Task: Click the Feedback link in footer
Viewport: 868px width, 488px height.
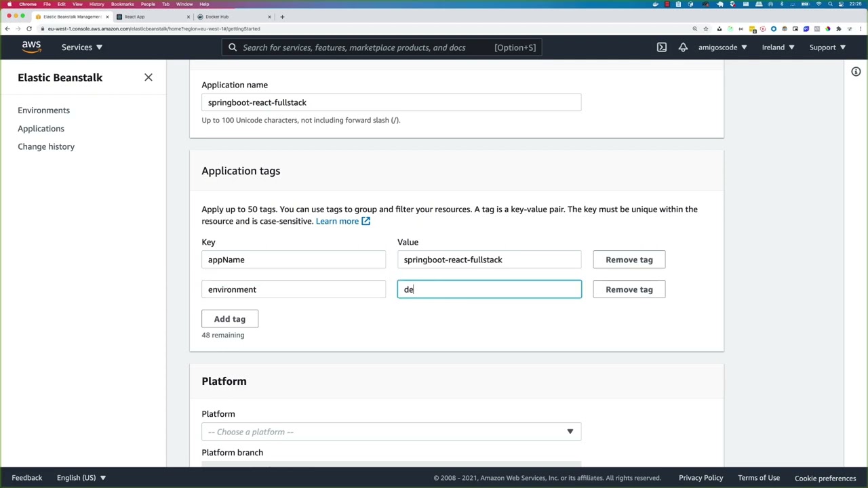Action: coord(27,478)
